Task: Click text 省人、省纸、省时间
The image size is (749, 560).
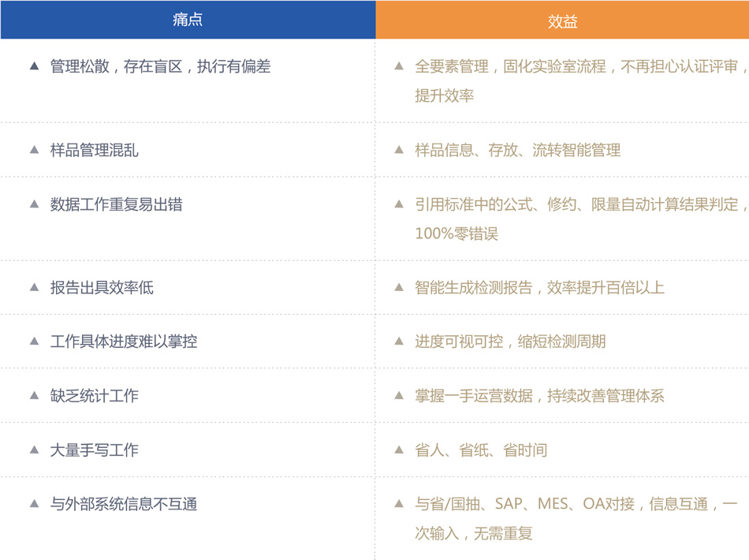Action: point(481,450)
